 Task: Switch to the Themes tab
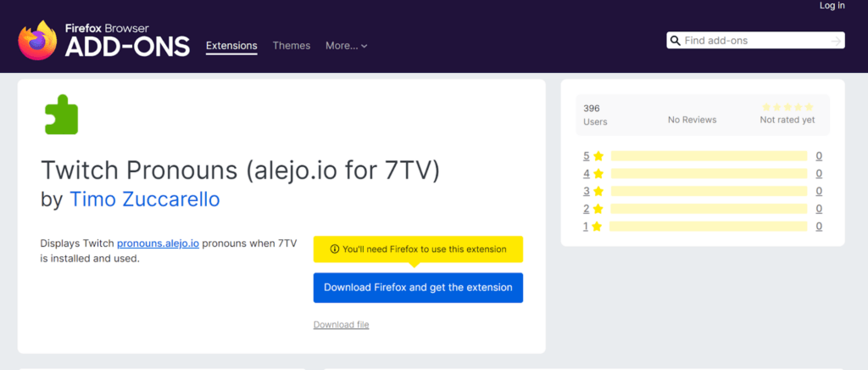[292, 46]
